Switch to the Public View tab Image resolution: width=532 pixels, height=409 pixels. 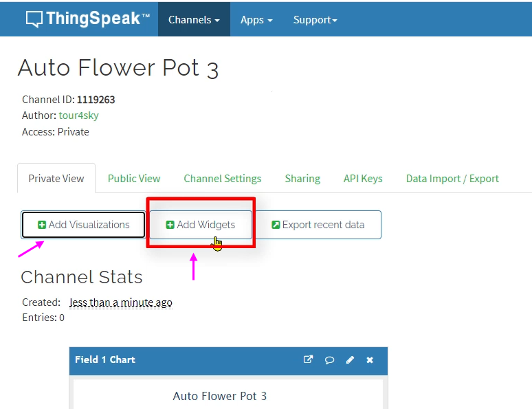tap(134, 179)
